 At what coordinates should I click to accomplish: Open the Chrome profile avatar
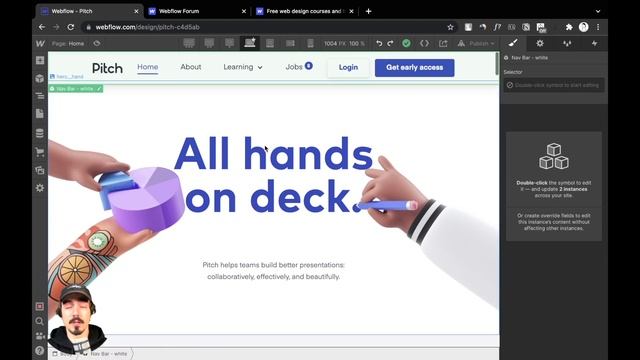tap(584, 27)
